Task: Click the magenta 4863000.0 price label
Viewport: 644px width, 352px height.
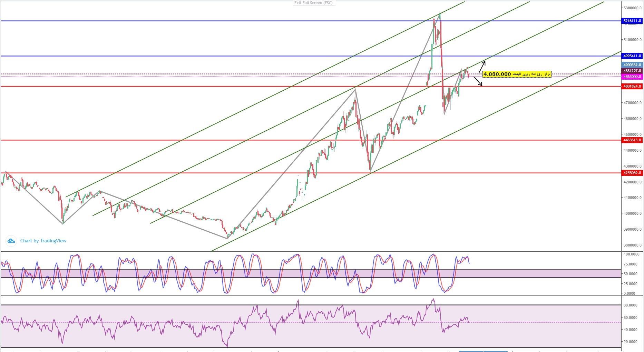Action: point(632,77)
